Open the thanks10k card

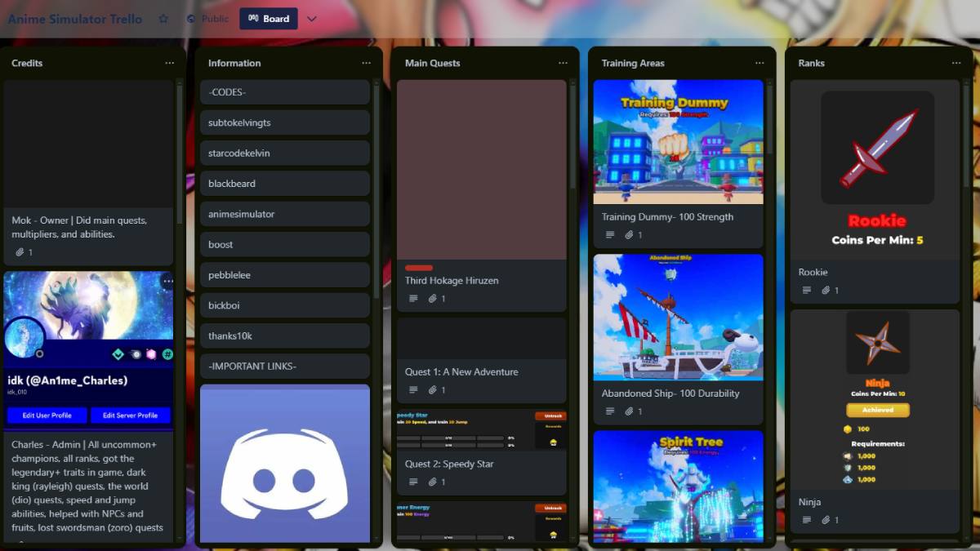tap(285, 335)
